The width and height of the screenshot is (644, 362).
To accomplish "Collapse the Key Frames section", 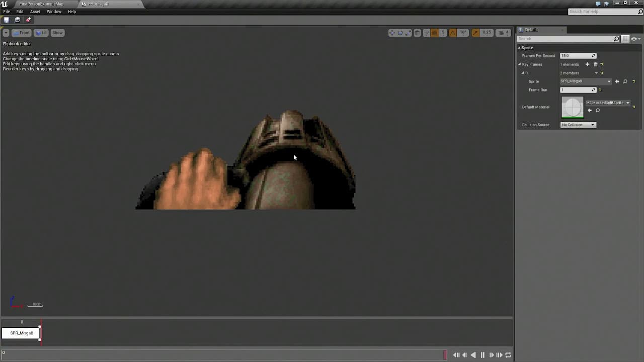I will (x=520, y=64).
